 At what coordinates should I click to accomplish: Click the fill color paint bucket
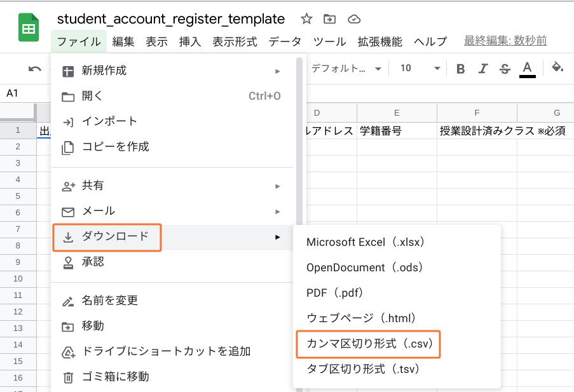[x=557, y=68]
